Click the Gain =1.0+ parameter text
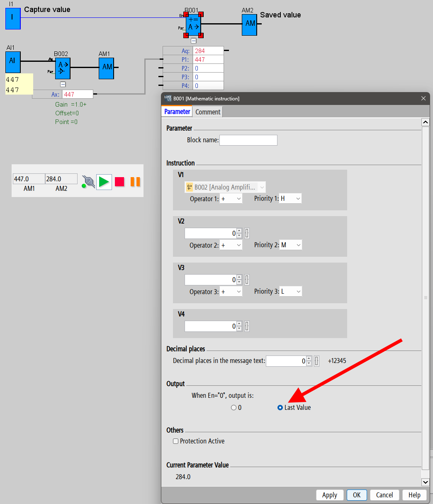Screen dimensions: 433x504 pyautogui.click(x=71, y=105)
